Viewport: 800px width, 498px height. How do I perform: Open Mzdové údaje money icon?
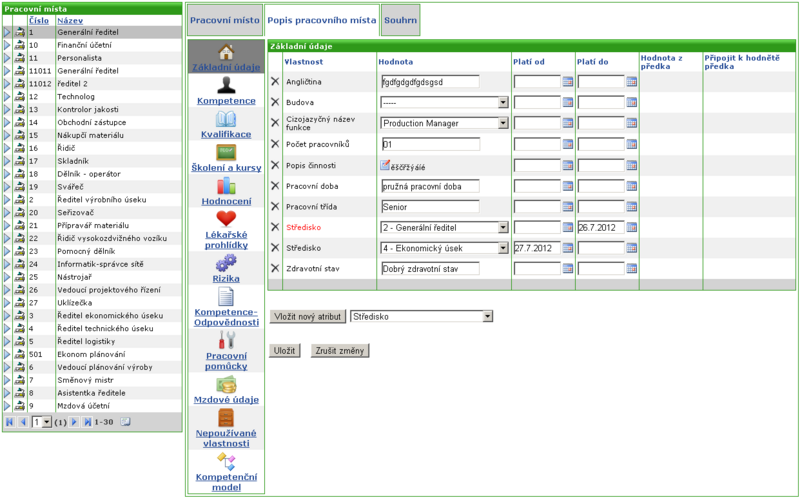(226, 384)
